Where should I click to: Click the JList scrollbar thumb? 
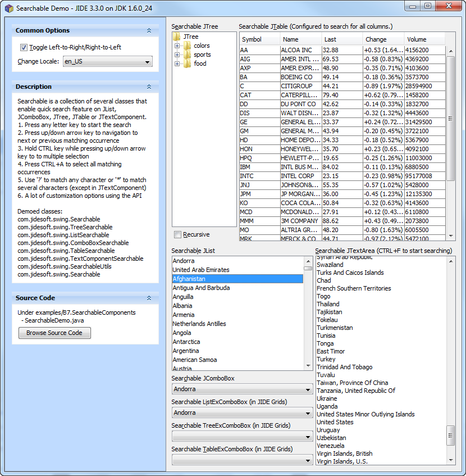[308, 269]
